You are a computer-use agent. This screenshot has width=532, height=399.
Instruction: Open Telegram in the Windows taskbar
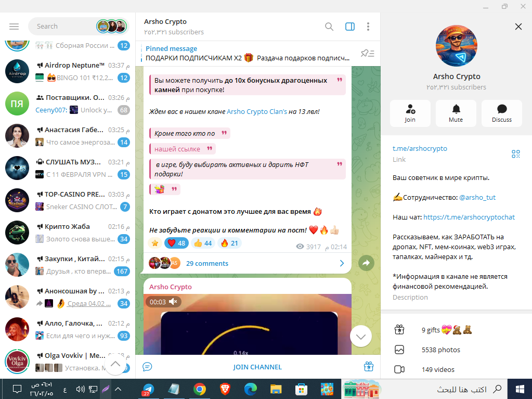[148, 389]
